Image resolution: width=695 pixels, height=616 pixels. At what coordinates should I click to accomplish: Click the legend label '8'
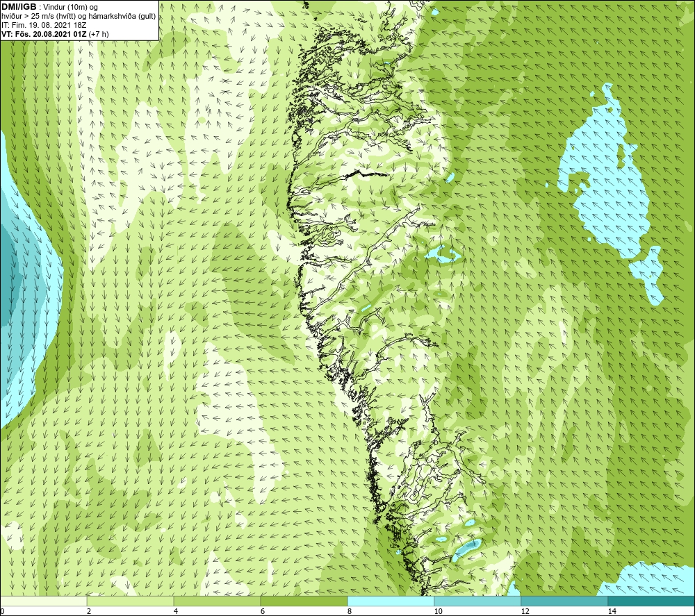pos(350,611)
